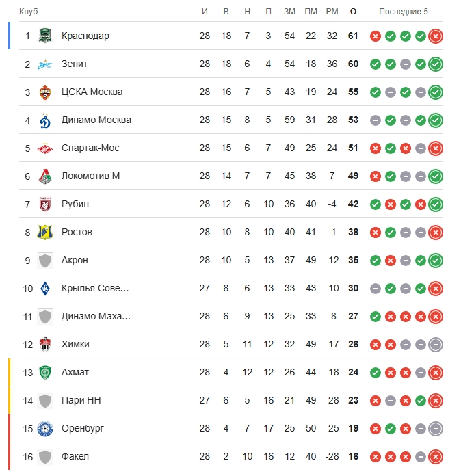The image size is (461, 476).
Task: Open the Рубин team page
Action: (x=75, y=204)
